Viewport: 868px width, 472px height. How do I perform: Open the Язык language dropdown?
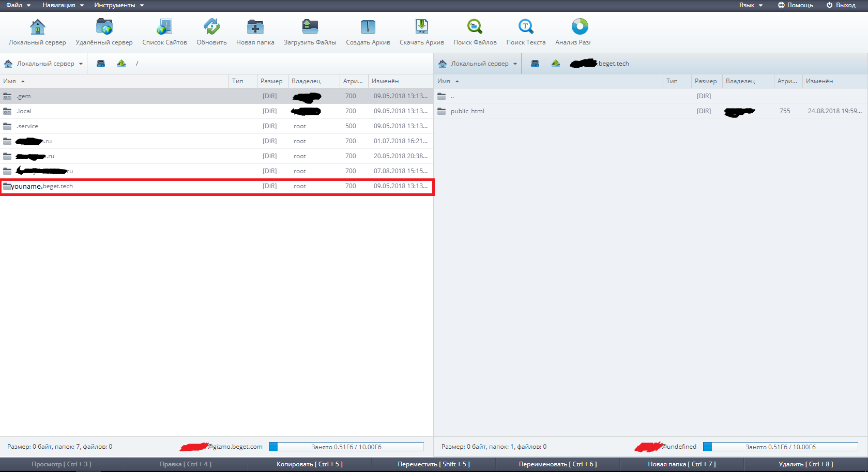click(750, 5)
